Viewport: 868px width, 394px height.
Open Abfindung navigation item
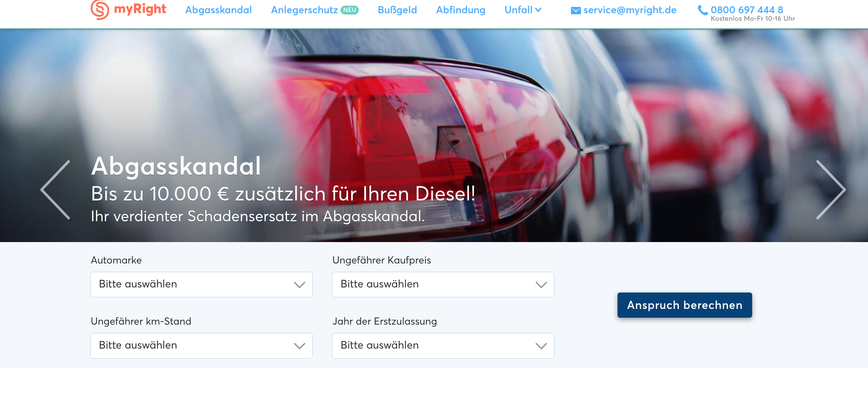pyautogui.click(x=461, y=10)
